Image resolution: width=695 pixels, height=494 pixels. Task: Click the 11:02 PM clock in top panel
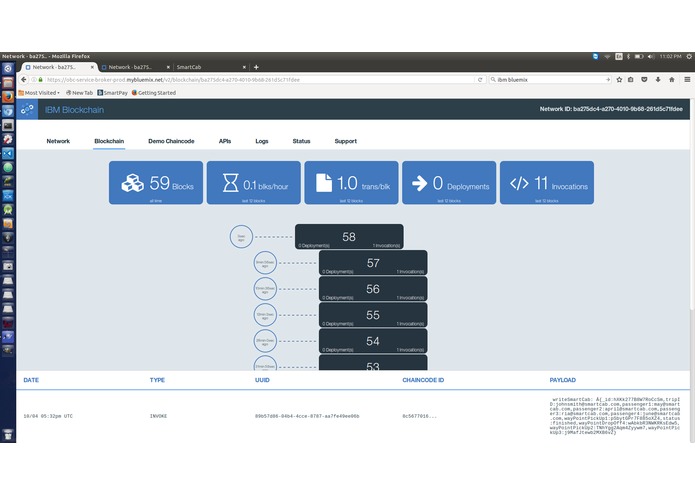pos(670,56)
